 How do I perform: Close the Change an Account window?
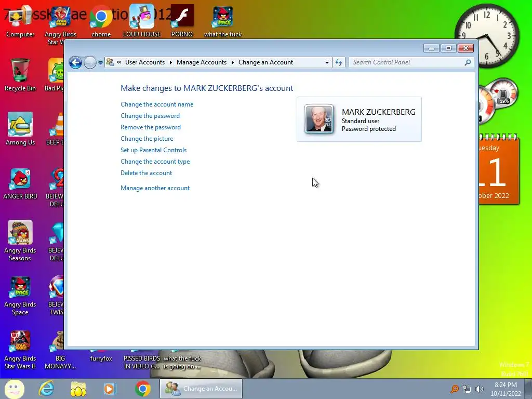point(465,48)
